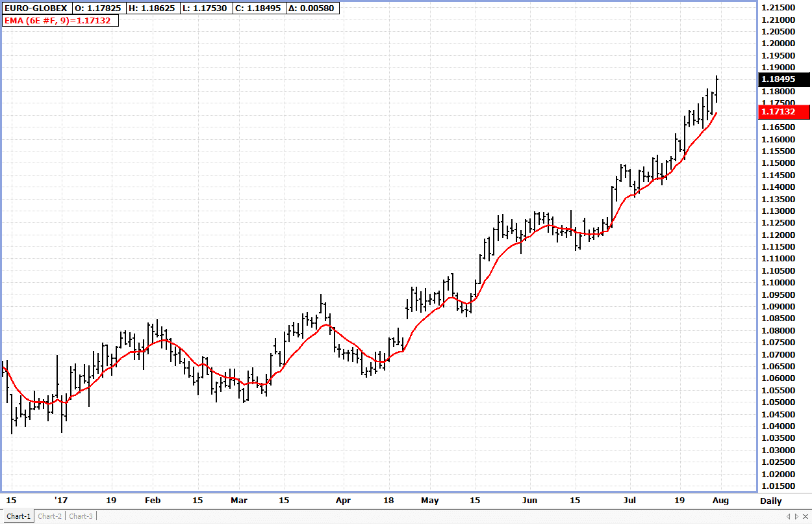Click the '17 year axis label
Image resolution: width=812 pixels, height=524 pixels.
pyautogui.click(x=60, y=501)
